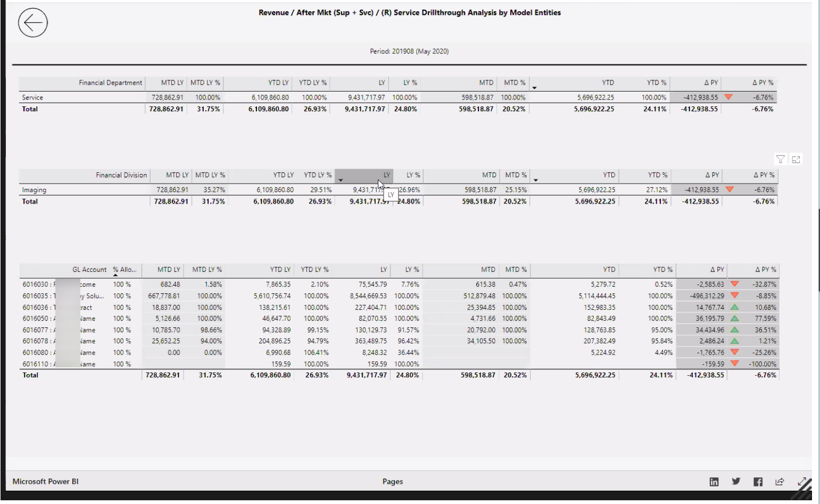
Task: Sort Department table by the Δ PY % column
Action: click(x=763, y=82)
